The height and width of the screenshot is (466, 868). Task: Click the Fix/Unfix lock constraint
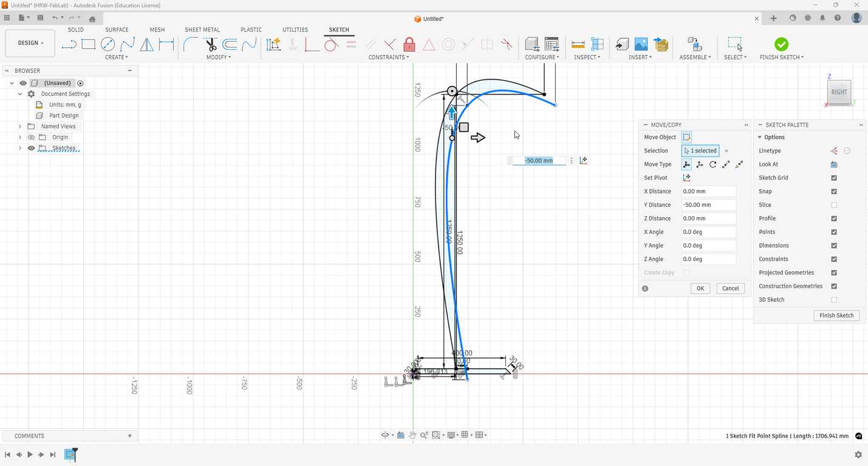point(409,44)
